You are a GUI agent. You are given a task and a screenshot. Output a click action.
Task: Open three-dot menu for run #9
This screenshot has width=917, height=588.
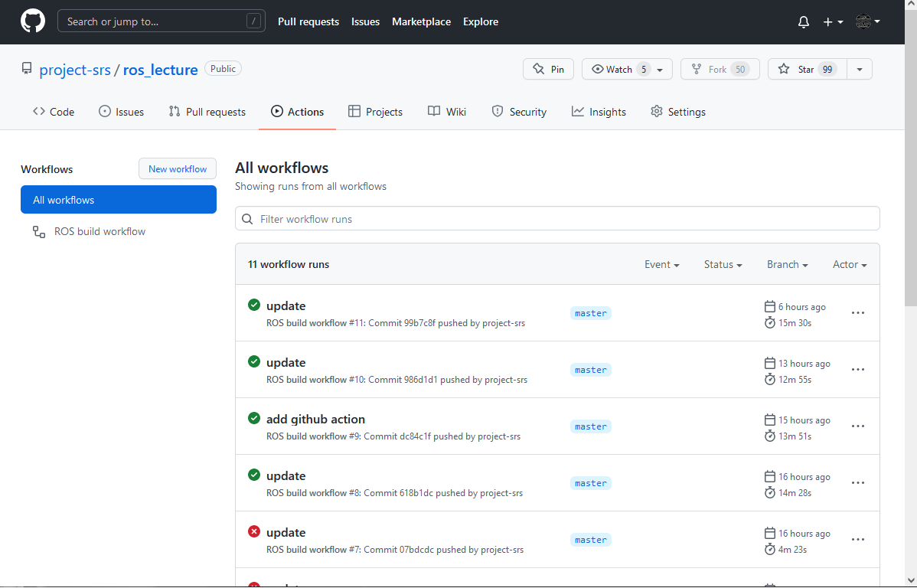[858, 426]
